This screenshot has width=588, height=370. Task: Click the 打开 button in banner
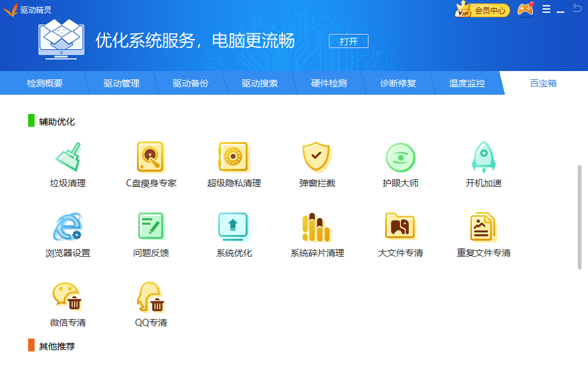pos(349,41)
